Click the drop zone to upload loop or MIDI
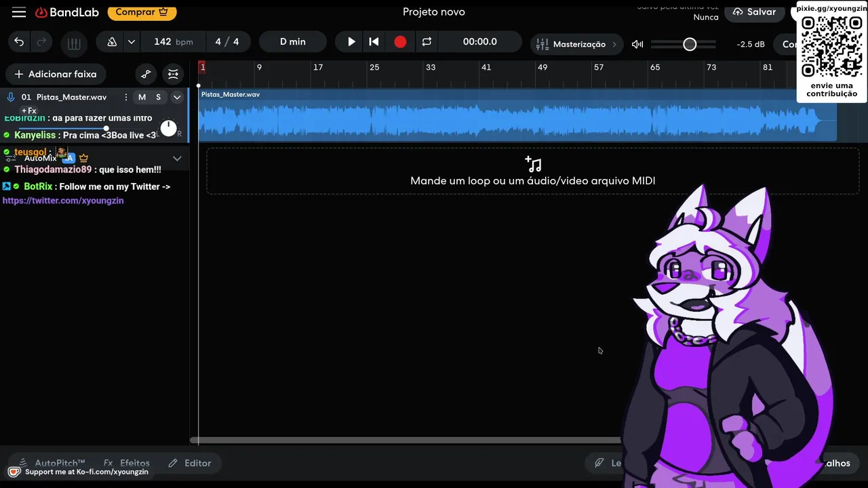The width and height of the screenshot is (868, 488). (x=532, y=171)
